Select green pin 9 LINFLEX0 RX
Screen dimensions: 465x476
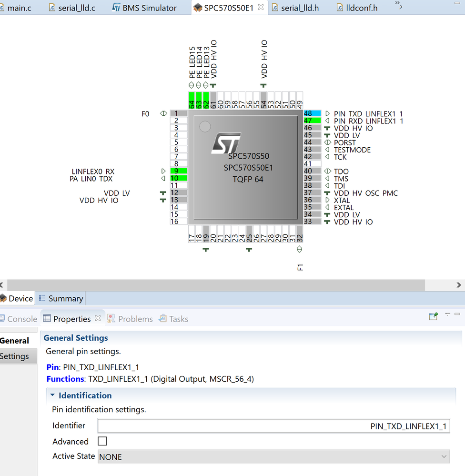[x=179, y=171]
